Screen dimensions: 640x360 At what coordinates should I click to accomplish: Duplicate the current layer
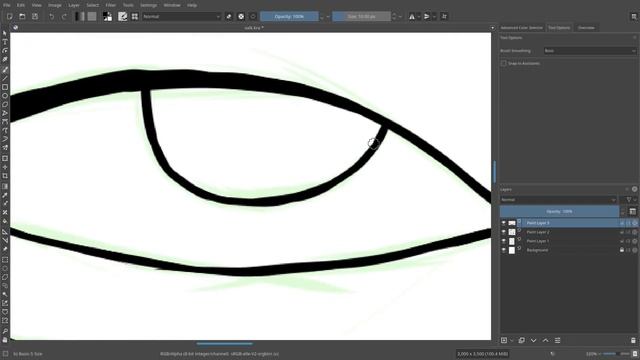[521, 340]
